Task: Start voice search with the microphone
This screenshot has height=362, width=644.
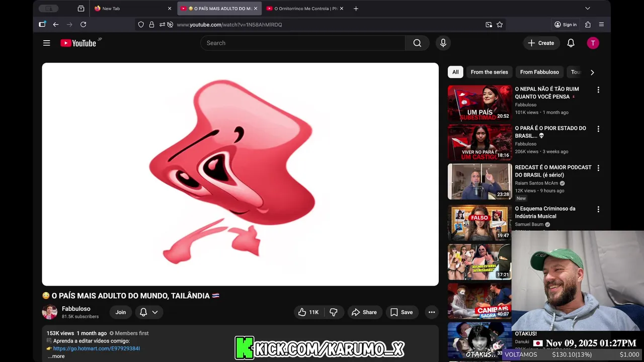Action: [443, 43]
